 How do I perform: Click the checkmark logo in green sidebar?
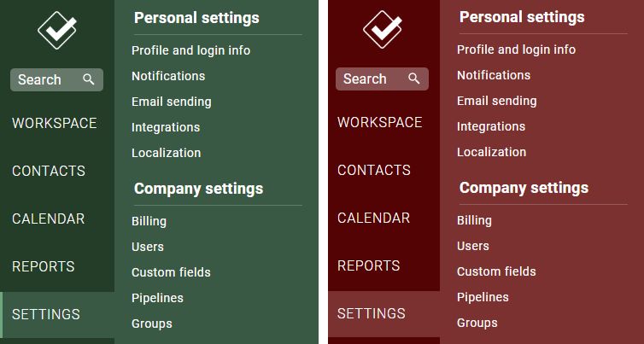[57, 30]
